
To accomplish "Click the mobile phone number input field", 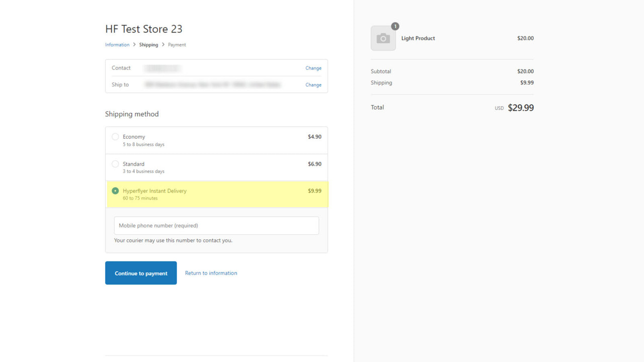I will click(x=216, y=225).
